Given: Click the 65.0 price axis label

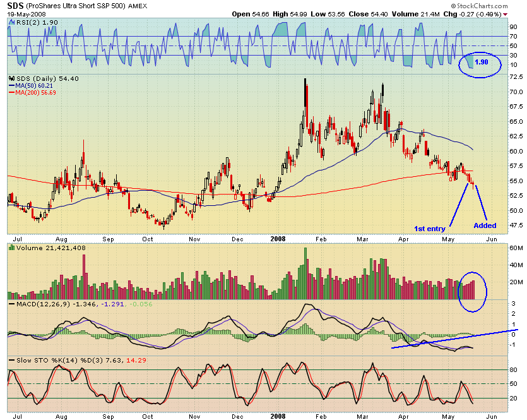Looking at the screenshot, I should 516,121.
